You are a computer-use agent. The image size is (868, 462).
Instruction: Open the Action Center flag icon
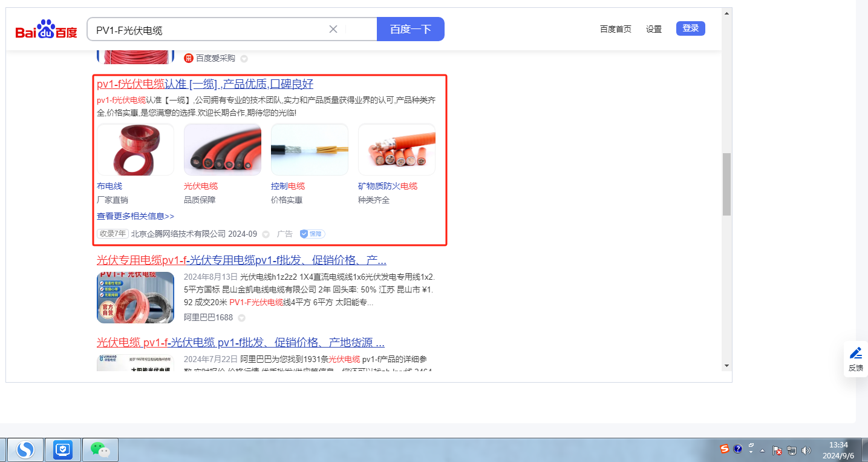tap(778, 450)
